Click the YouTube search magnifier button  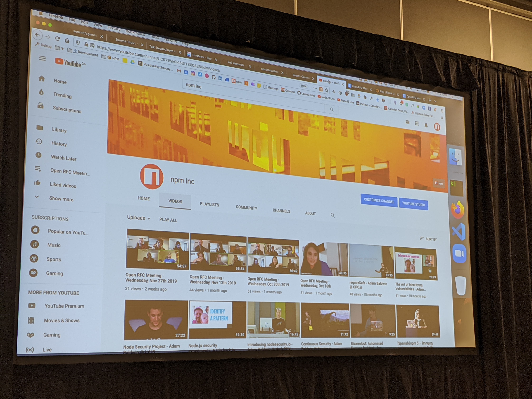pyautogui.click(x=331, y=109)
